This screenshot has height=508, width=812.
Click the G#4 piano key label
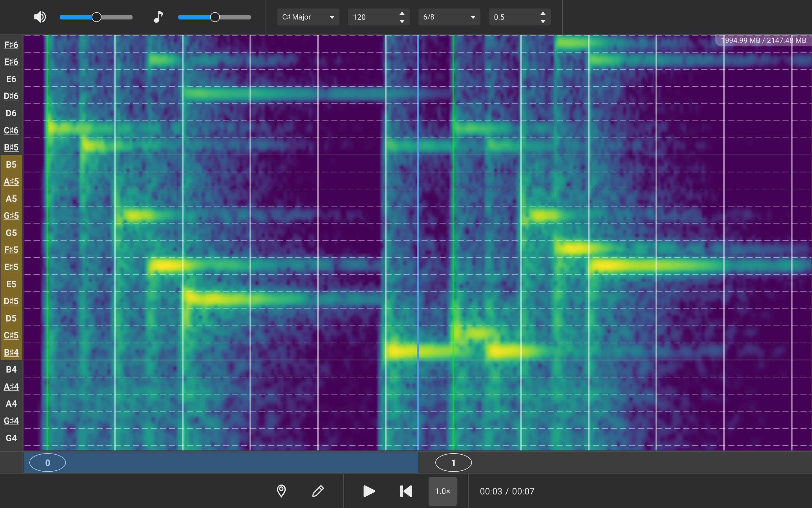coord(11,421)
